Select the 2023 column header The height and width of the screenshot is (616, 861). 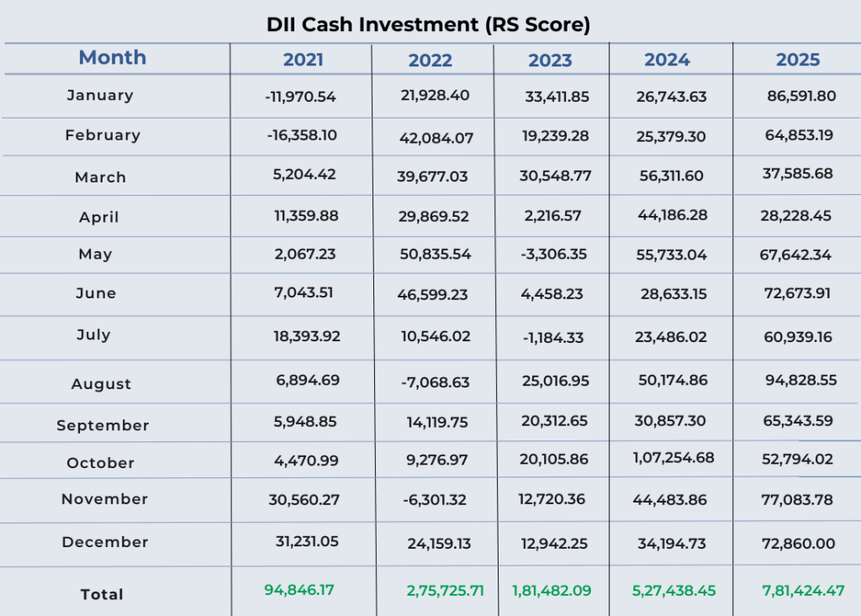coord(552,59)
